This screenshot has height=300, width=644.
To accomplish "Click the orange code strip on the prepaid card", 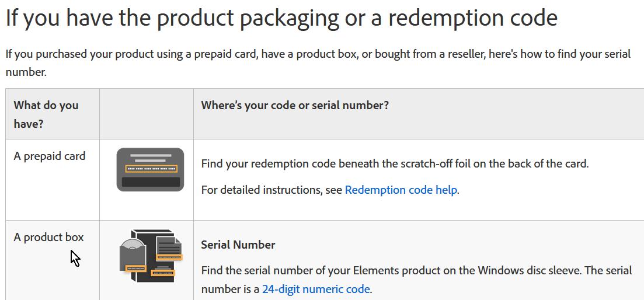I will tap(150, 169).
